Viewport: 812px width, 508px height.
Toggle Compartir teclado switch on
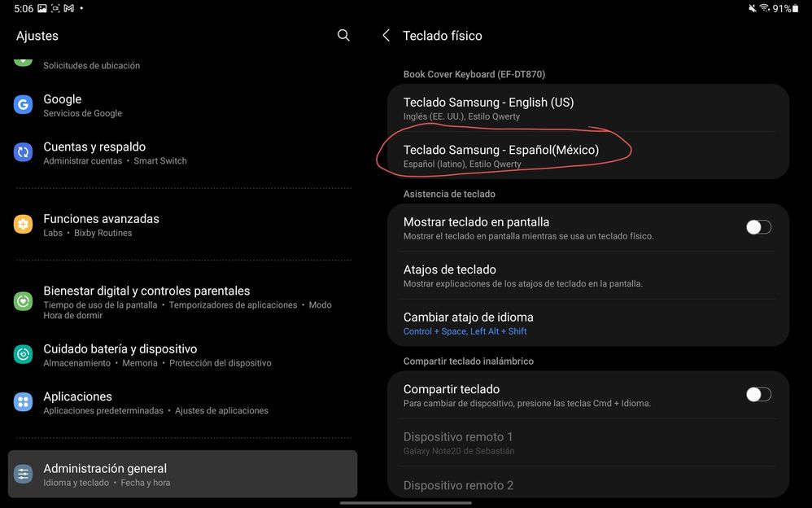tap(758, 395)
